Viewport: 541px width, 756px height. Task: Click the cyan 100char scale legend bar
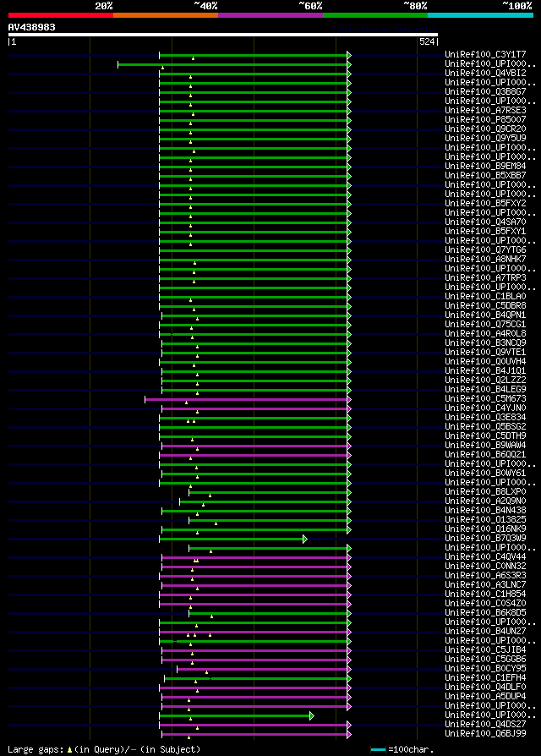[378, 750]
